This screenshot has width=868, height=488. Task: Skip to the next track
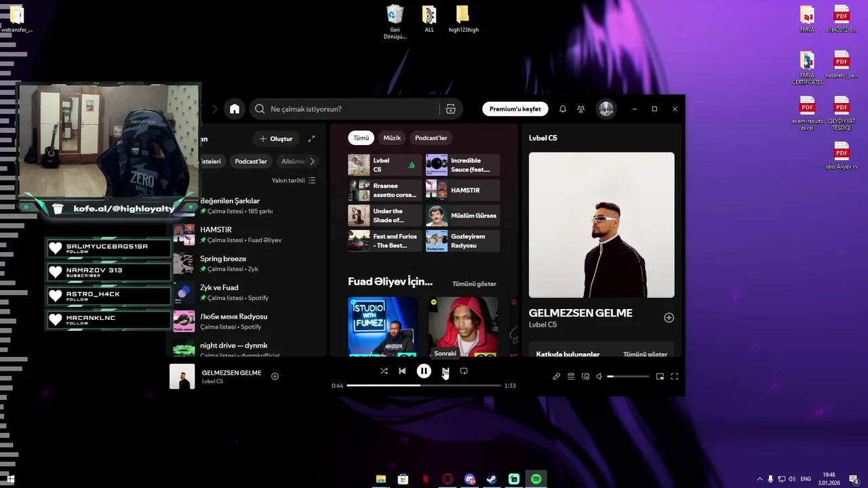pyautogui.click(x=445, y=371)
